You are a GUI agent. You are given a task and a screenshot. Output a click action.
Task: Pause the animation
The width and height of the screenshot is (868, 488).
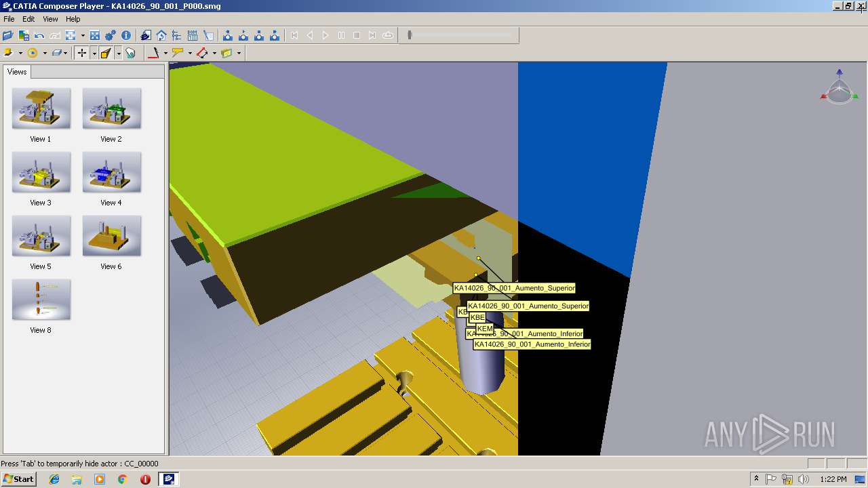(341, 35)
